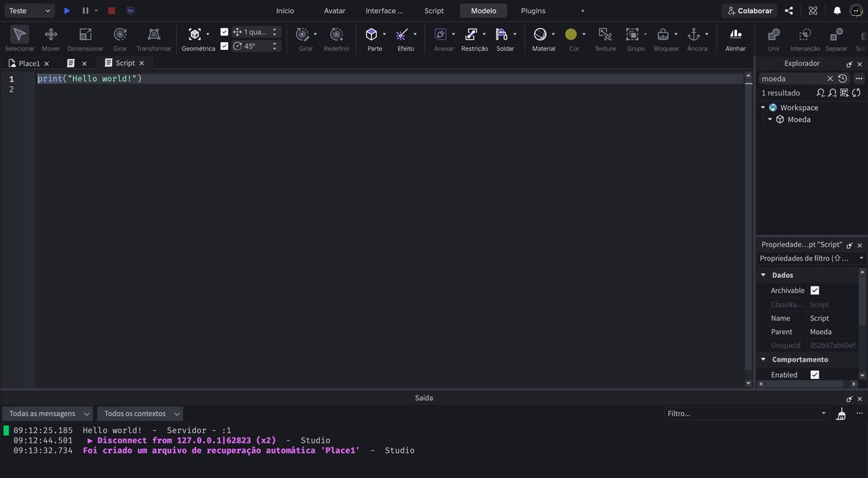This screenshot has width=868, height=478.
Task: Collapse the Moeda tree node
Action: point(770,119)
